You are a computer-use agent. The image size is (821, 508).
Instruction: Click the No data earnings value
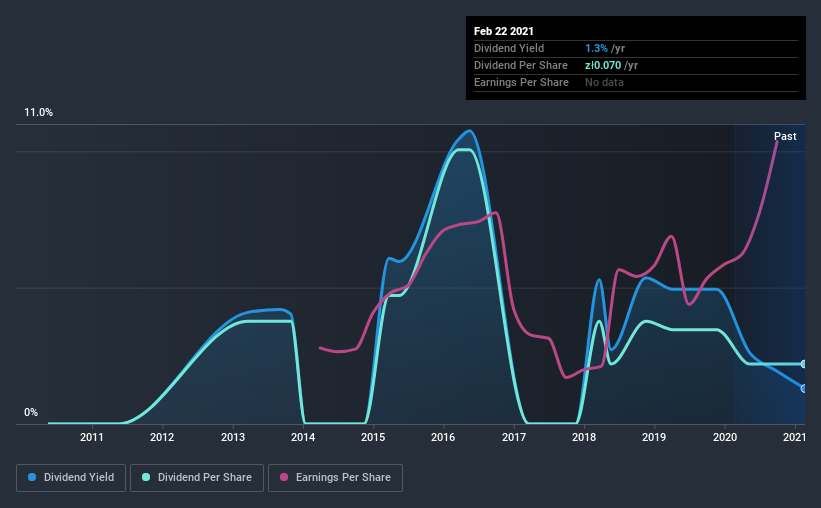click(x=604, y=82)
